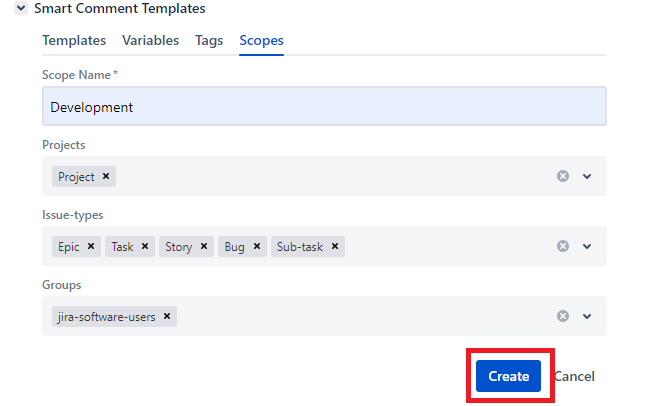Switch to the Templates tab
The width and height of the screenshot is (653, 406).
point(74,41)
